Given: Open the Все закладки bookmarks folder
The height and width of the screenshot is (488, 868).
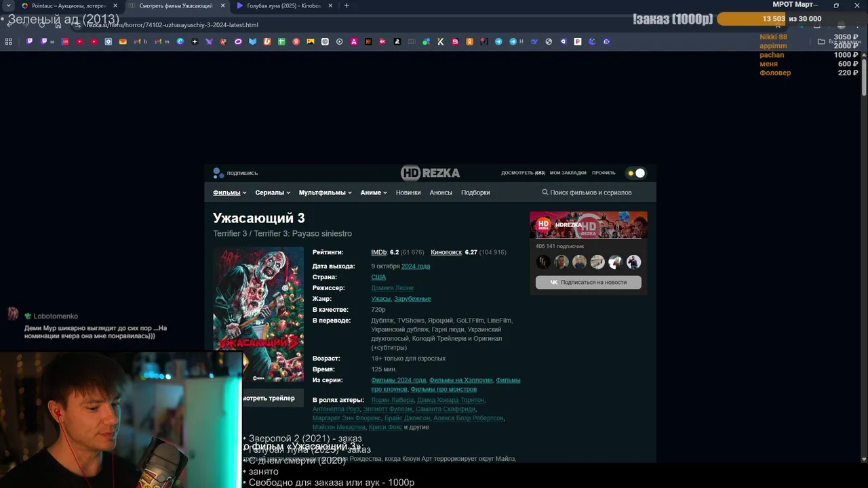Looking at the screenshot, I should pos(838,41).
